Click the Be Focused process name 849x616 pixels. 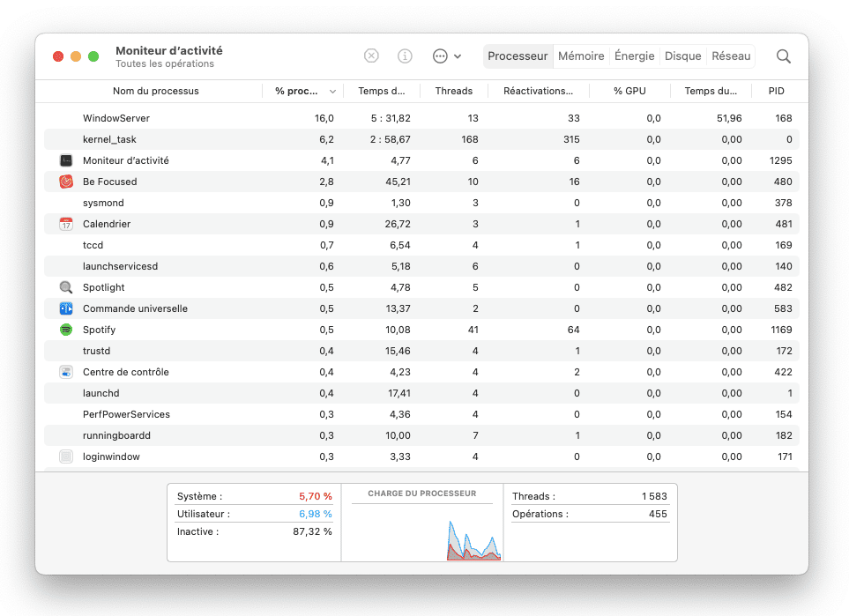pos(110,182)
